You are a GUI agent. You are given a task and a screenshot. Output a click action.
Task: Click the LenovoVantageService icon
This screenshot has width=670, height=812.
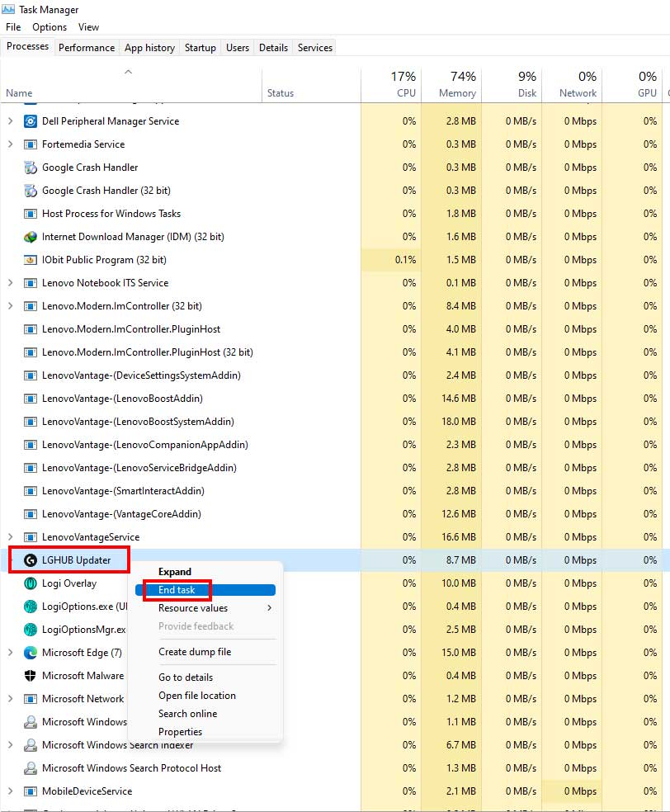point(31,537)
